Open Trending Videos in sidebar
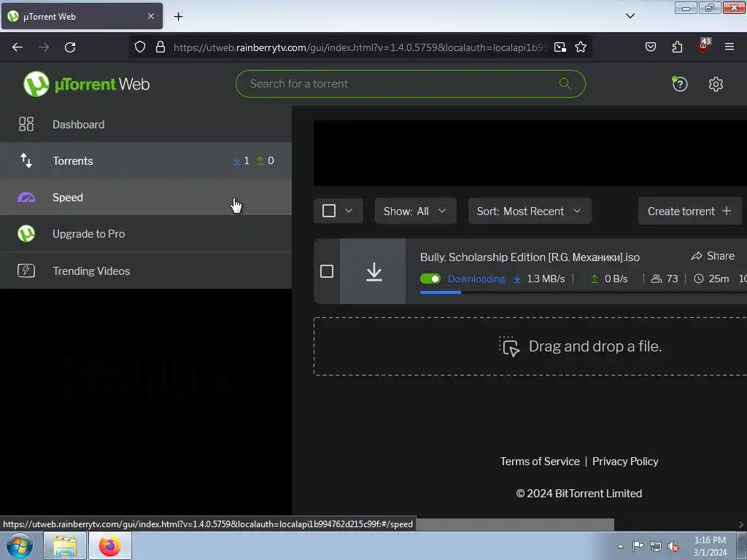The image size is (747, 560). [146, 271]
